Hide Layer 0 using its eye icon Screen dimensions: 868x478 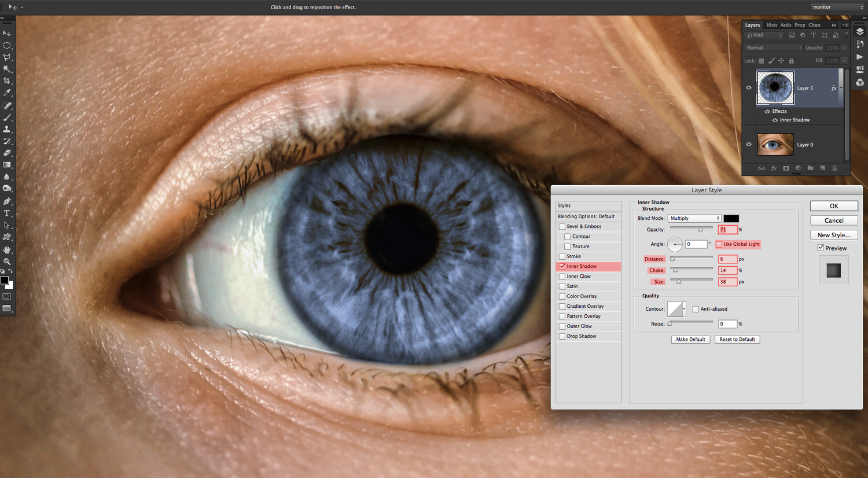point(749,145)
